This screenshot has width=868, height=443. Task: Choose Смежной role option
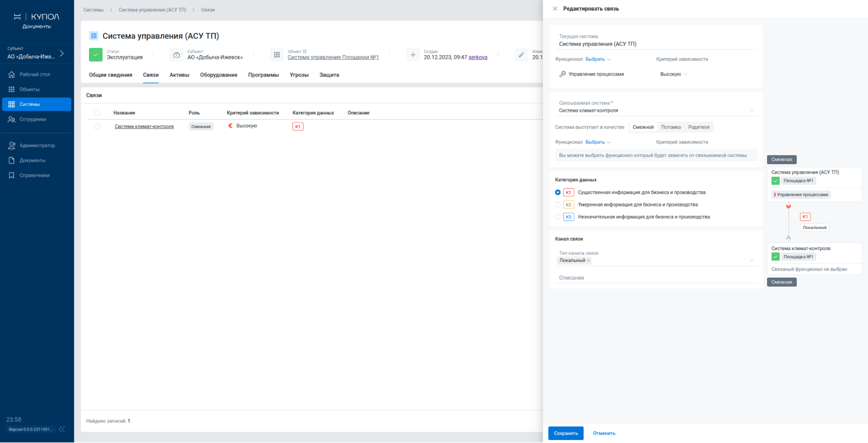(x=643, y=127)
